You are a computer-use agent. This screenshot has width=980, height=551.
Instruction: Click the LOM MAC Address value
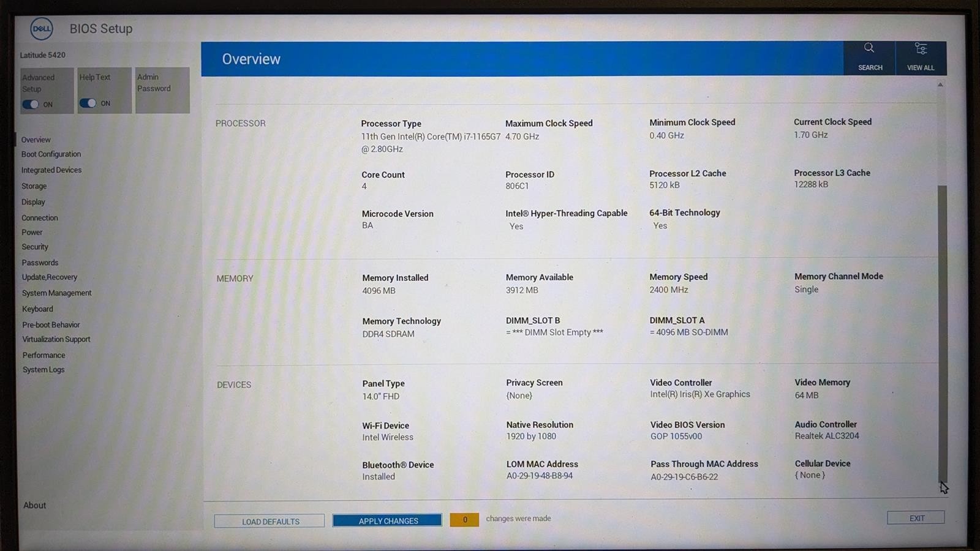pyautogui.click(x=540, y=476)
